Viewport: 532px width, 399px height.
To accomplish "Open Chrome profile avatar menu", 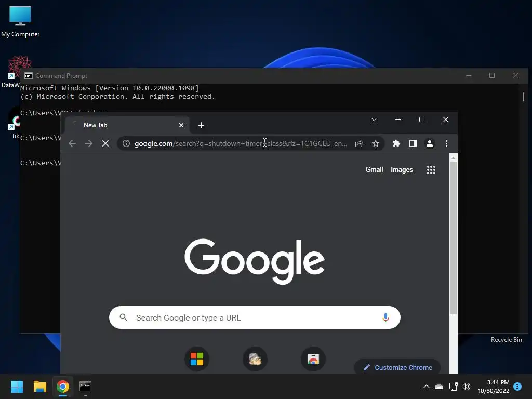I will point(430,143).
